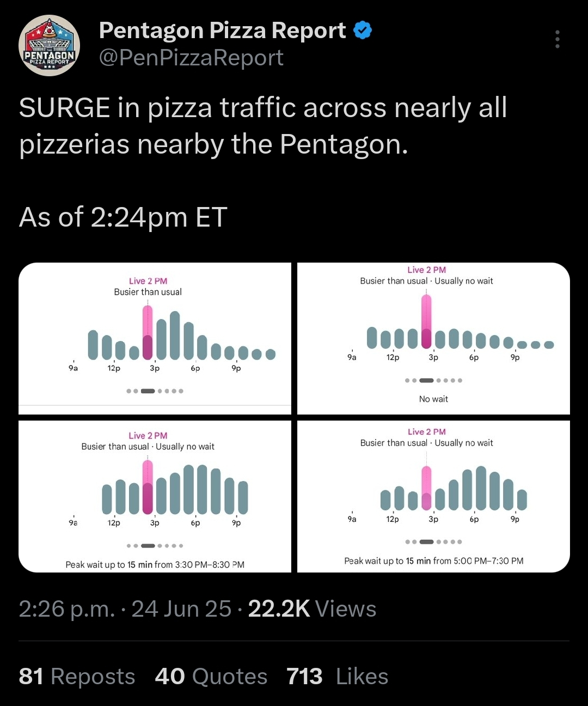Open the 22.2K Views analytics
This screenshot has width=588, height=706.
312,609
